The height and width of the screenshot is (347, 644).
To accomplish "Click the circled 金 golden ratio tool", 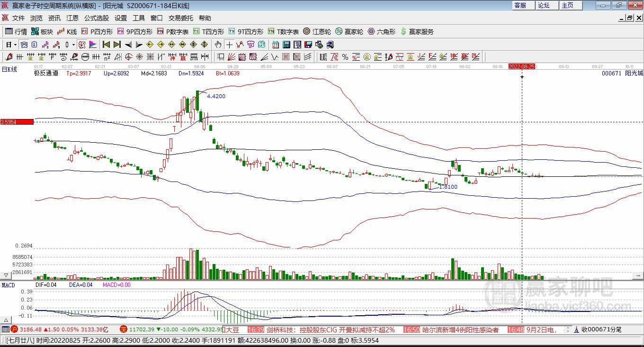I will coord(367,57).
